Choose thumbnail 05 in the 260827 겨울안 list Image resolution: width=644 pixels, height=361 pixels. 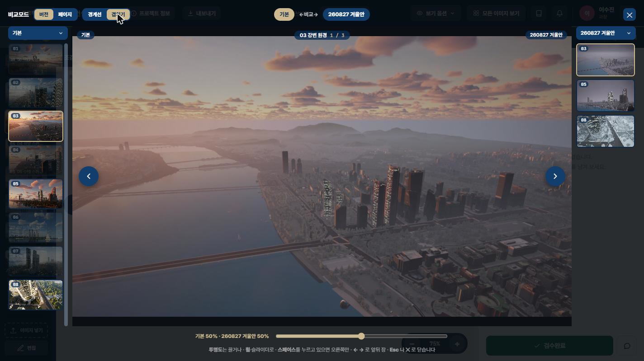[x=606, y=95]
